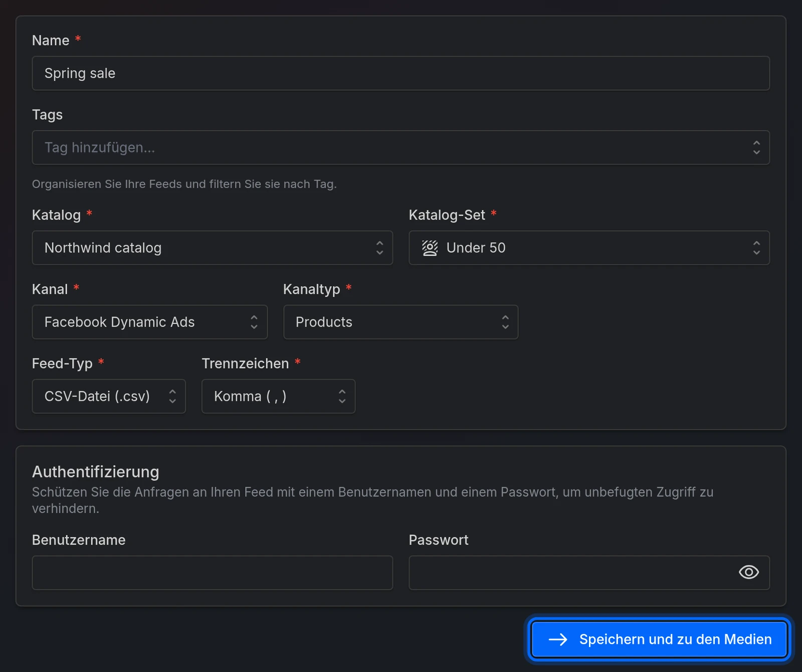The image size is (802, 672).
Task: Click the 'Organisieren Sie Ihre Feeds' hint text
Action: pyautogui.click(x=184, y=184)
